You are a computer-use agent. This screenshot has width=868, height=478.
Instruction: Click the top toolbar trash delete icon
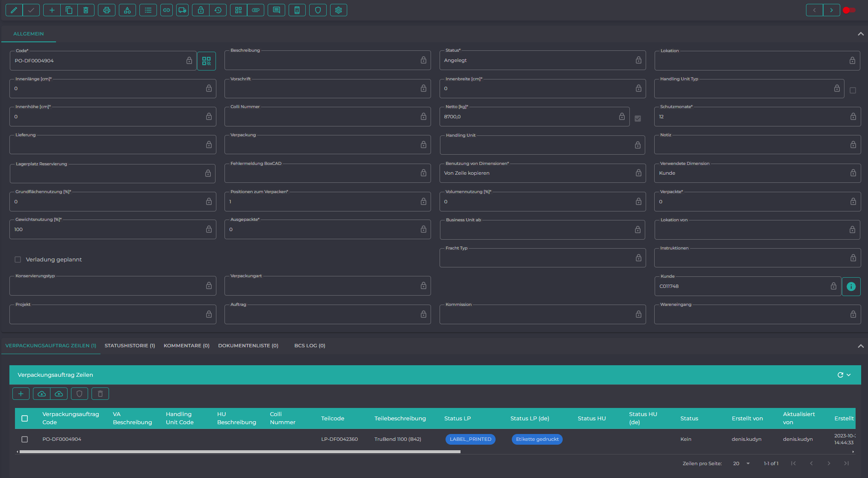pyautogui.click(x=86, y=10)
